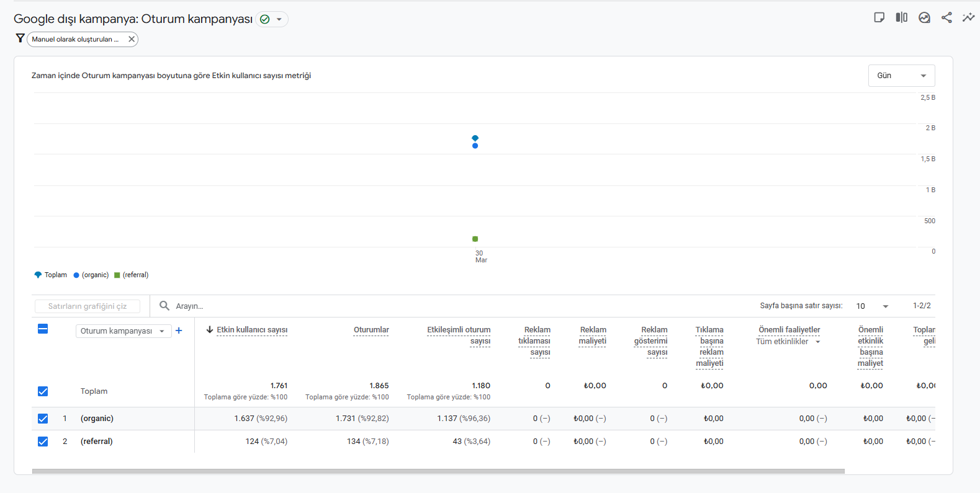Sort by the Etkin kullanıcı sayısı column
Viewport: 980px width, 493px height.
point(252,330)
